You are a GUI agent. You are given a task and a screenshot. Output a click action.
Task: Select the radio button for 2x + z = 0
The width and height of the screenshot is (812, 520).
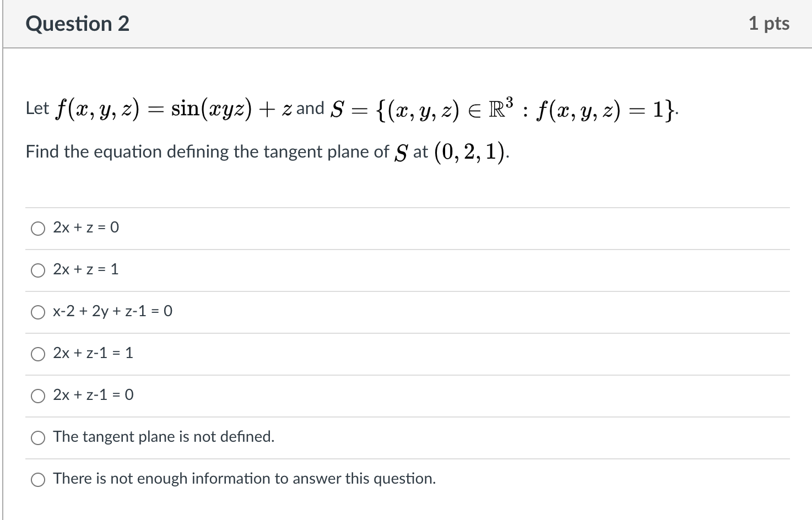point(38,229)
